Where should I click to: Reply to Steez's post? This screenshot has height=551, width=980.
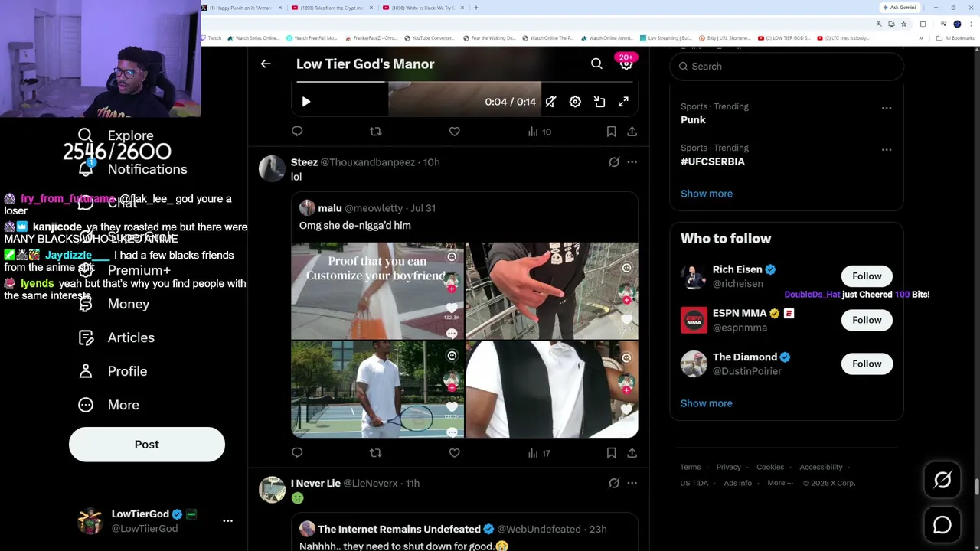[297, 453]
